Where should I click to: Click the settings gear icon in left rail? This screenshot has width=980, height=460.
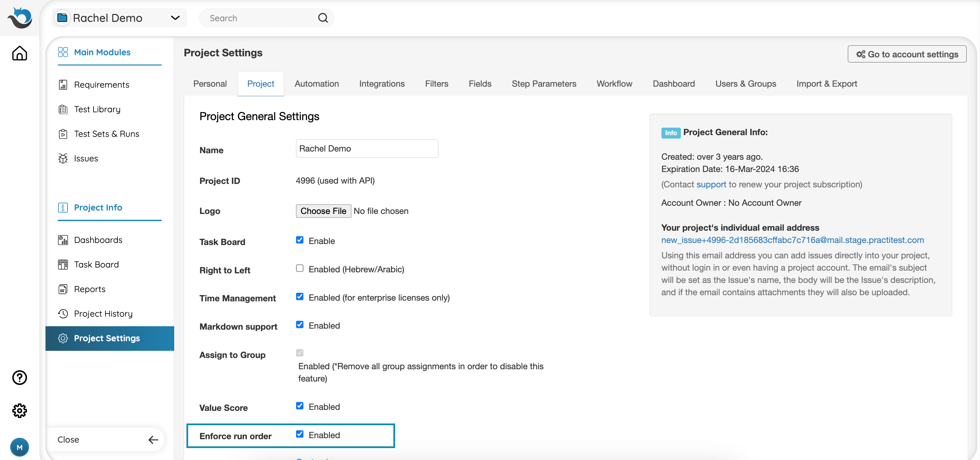19,411
